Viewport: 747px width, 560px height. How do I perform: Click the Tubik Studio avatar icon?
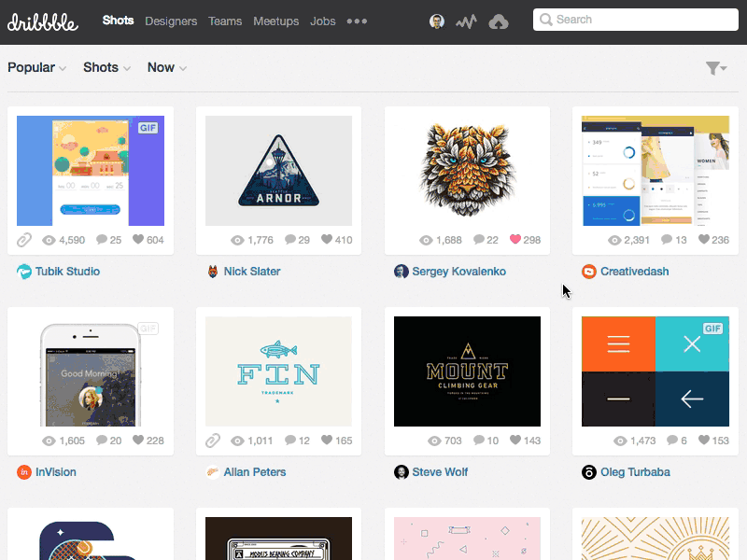point(24,272)
